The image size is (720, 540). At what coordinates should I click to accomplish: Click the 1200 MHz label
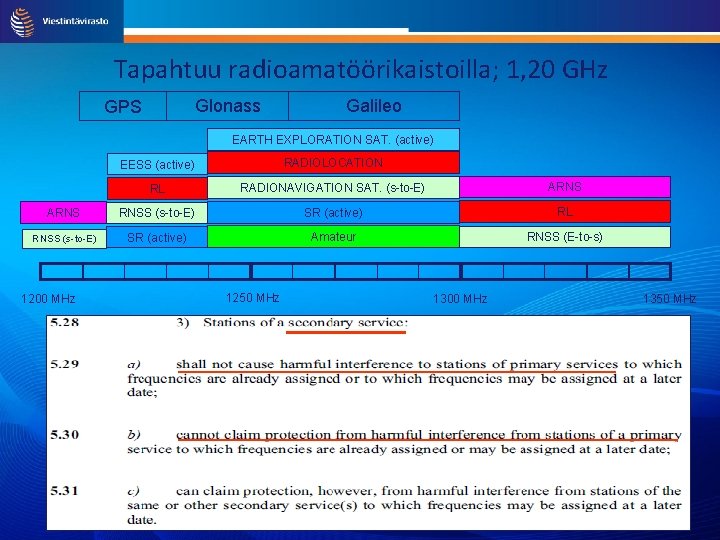[x=48, y=299]
